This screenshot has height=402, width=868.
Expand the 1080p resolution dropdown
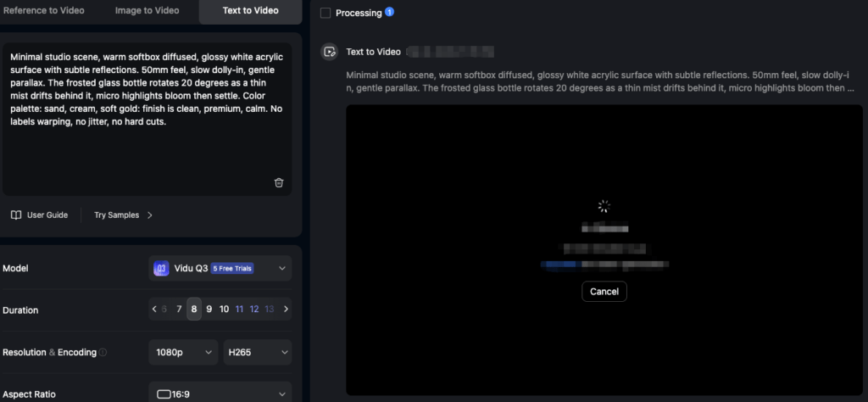point(182,352)
